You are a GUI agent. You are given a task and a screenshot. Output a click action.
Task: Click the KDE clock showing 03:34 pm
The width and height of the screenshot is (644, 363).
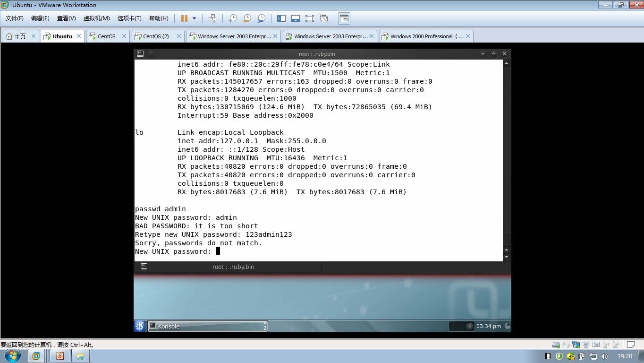point(489,326)
